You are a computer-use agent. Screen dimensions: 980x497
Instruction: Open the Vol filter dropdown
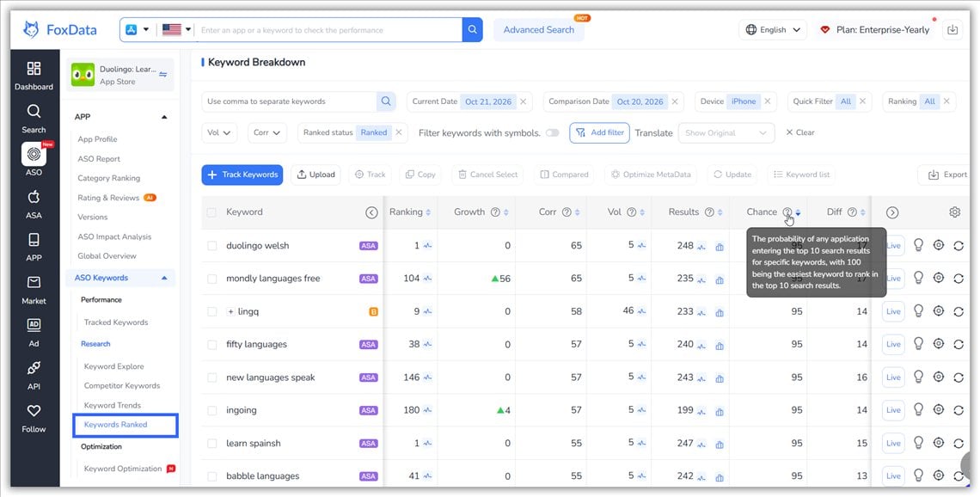pyautogui.click(x=218, y=132)
